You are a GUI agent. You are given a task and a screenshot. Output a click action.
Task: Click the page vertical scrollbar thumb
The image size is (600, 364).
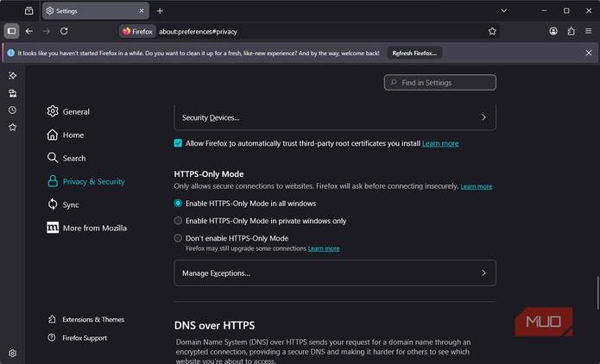point(597,292)
